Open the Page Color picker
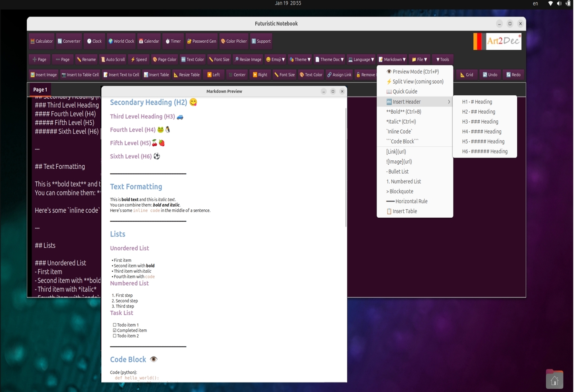This screenshot has height=392, width=574. [x=164, y=59]
